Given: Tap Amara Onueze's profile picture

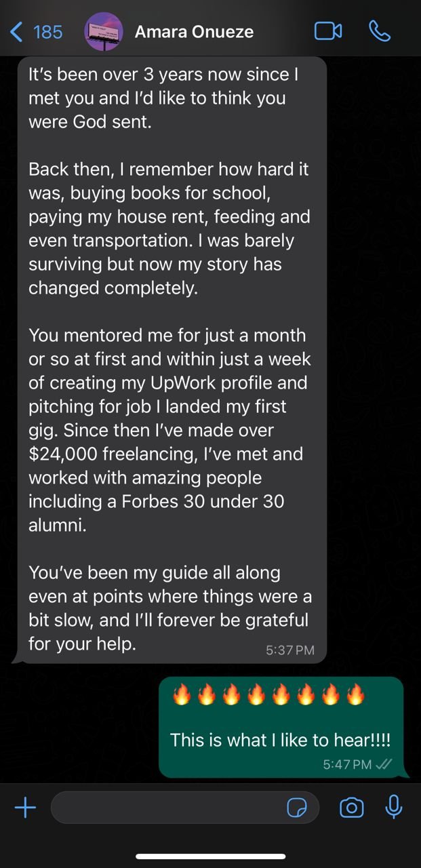Looking at the screenshot, I should tap(103, 31).
